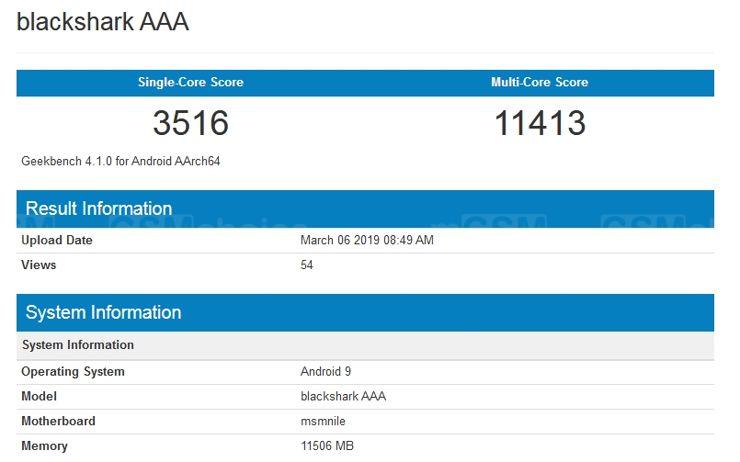Select the single-core score value 3516
This screenshot has width=740, height=462.
coord(191,123)
